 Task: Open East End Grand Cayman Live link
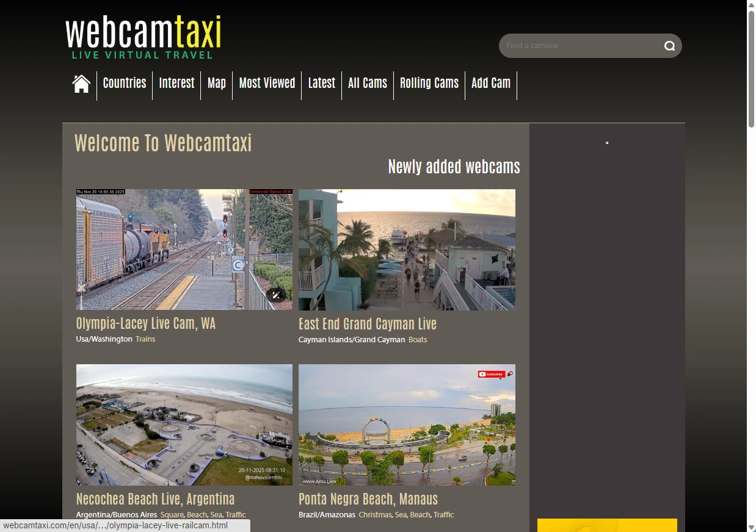[368, 324]
